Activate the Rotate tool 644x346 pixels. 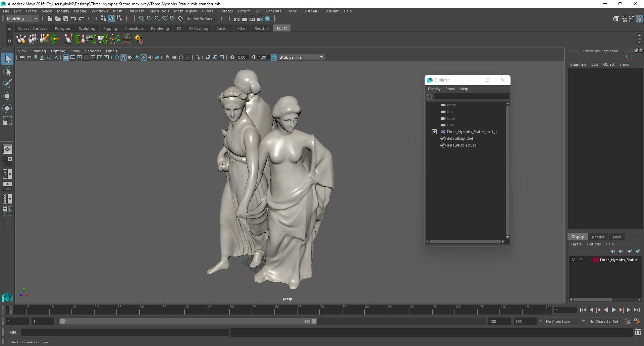tap(7, 108)
